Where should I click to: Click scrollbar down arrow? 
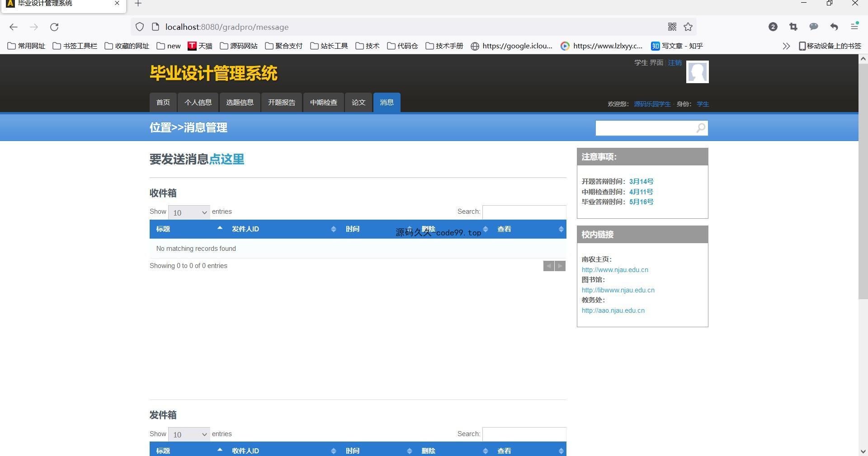[x=863, y=451]
